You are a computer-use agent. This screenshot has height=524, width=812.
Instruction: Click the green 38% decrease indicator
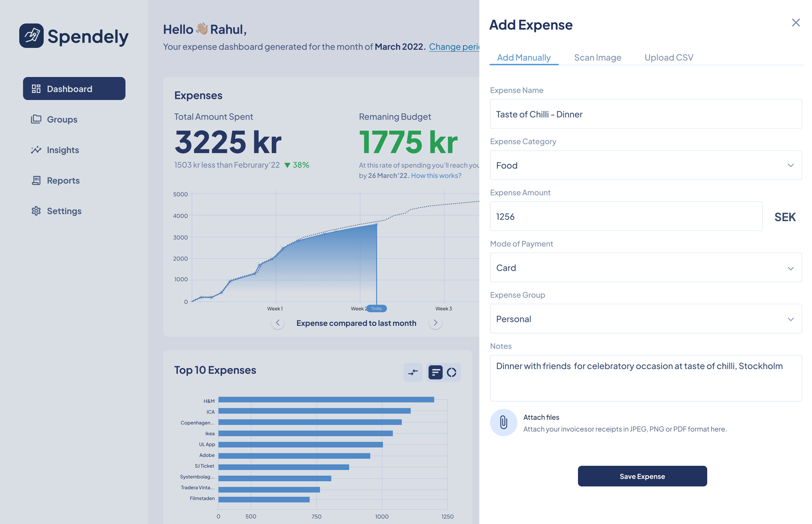pos(297,165)
